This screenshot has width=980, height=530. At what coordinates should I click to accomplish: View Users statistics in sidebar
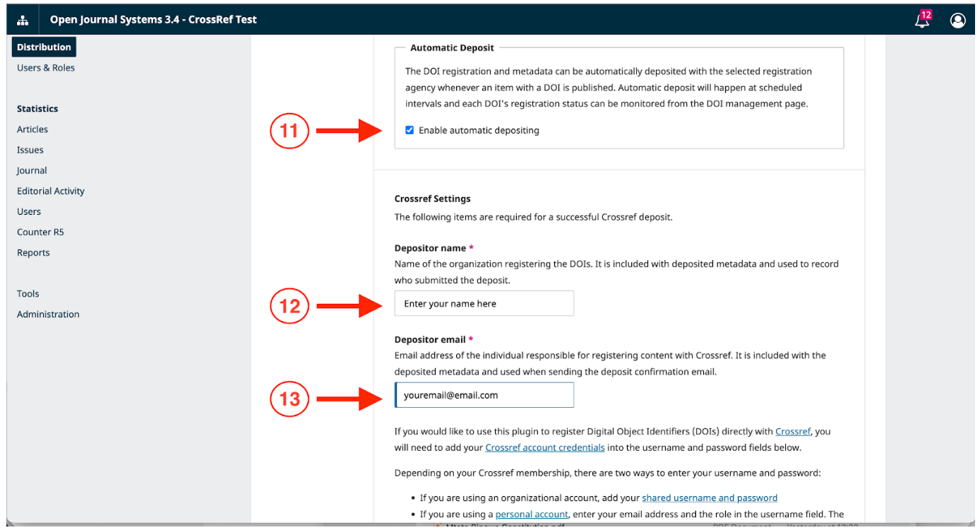(29, 211)
